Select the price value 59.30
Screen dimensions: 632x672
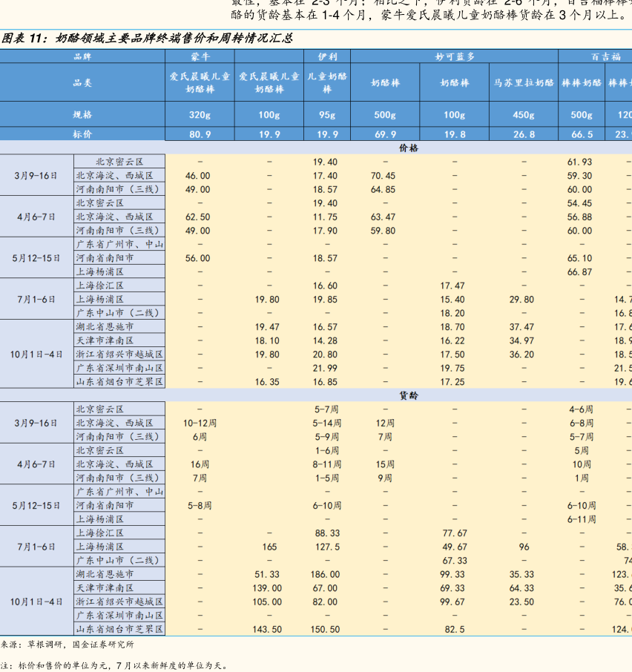pyautogui.click(x=580, y=176)
